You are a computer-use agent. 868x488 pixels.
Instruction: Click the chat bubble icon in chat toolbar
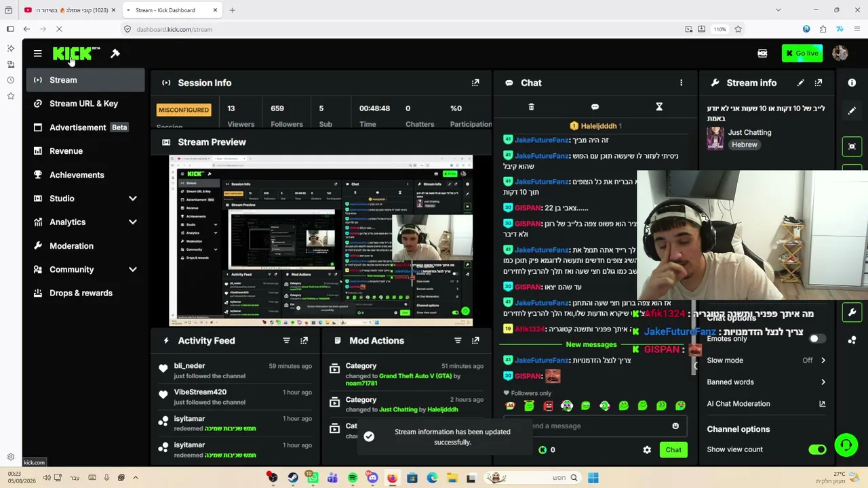tap(595, 107)
